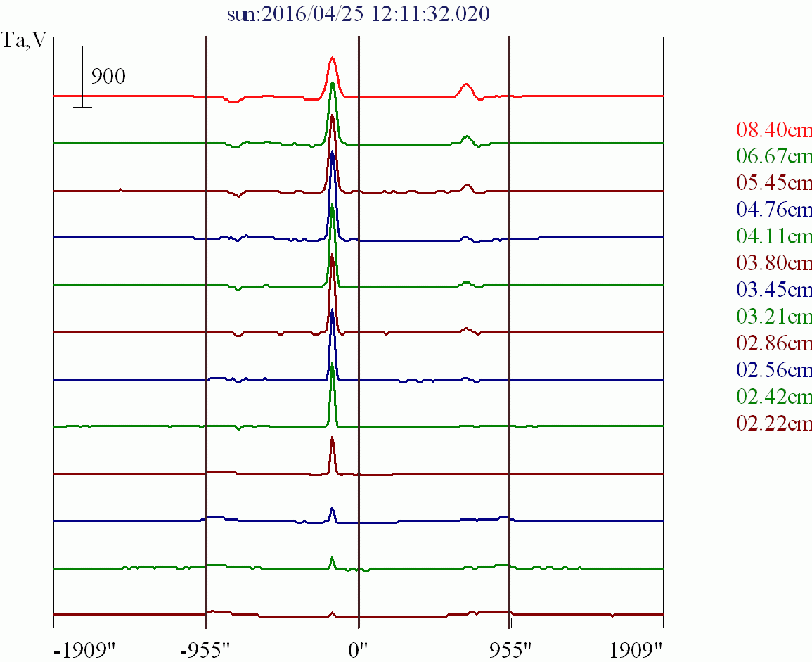The height and width of the screenshot is (662, 812).
Task: Click the -955" axis tick label
Action: point(204,650)
